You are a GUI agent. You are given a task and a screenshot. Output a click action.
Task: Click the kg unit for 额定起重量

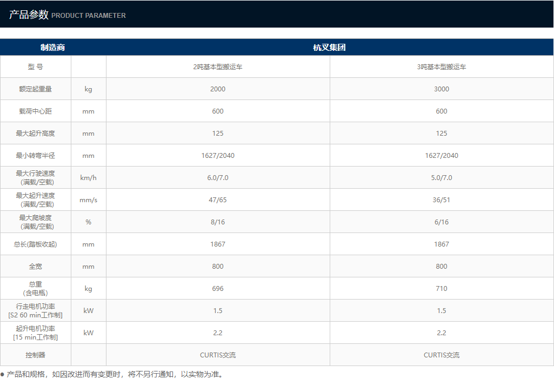(x=88, y=89)
